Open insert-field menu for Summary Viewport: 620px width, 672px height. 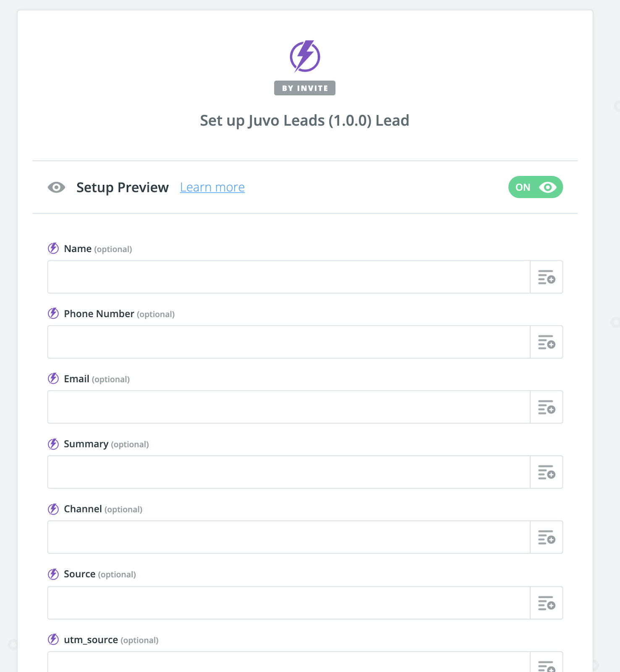(x=546, y=472)
